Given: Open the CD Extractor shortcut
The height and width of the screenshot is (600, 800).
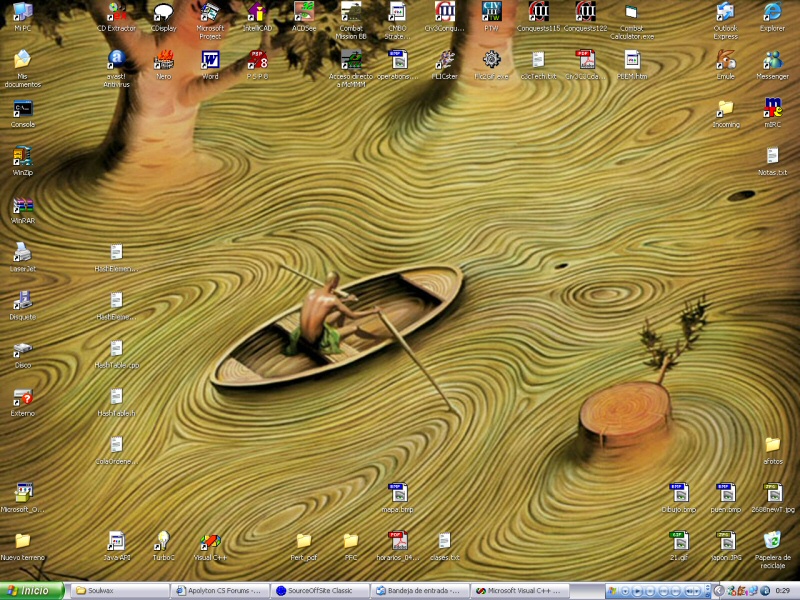Looking at the screenshot, I should click(116, 12).
